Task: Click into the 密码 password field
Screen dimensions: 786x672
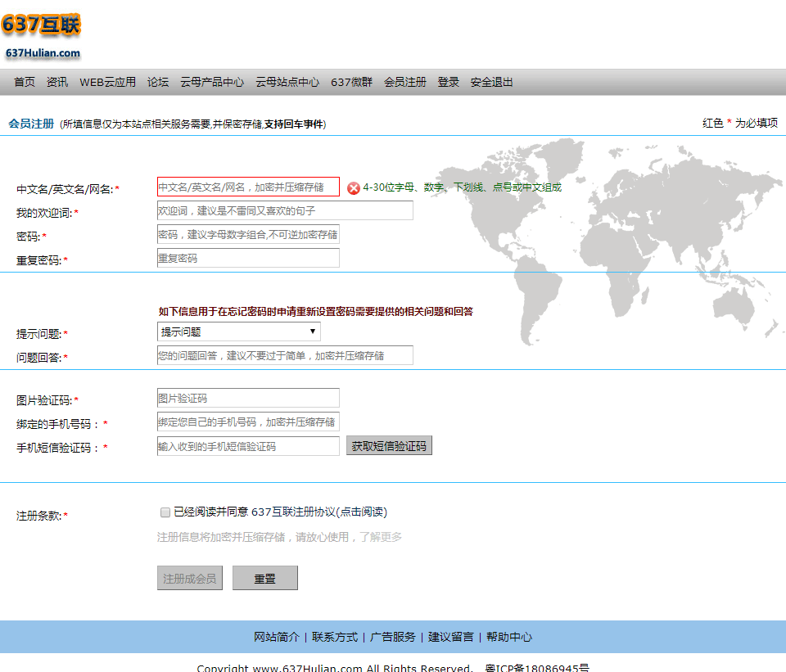Action: point(248,235)
